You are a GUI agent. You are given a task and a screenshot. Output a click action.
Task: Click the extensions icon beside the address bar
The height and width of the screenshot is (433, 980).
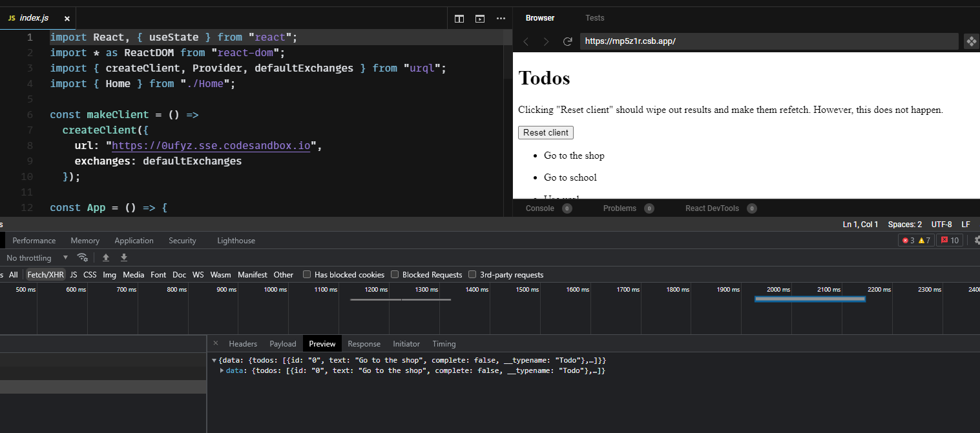(971, 41)
